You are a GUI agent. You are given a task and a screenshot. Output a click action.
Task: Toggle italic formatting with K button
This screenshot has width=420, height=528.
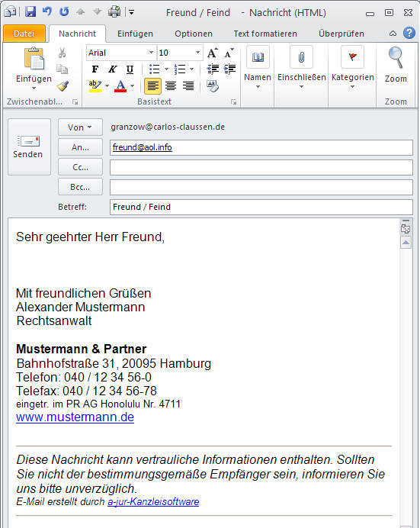pyautogui.click(x=112, y=69)
